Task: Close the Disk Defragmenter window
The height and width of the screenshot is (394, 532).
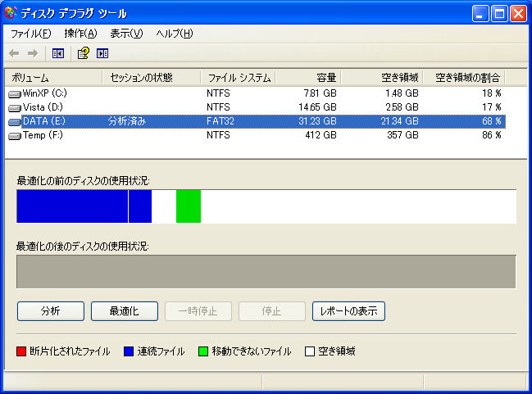Action: coord(518,14)
